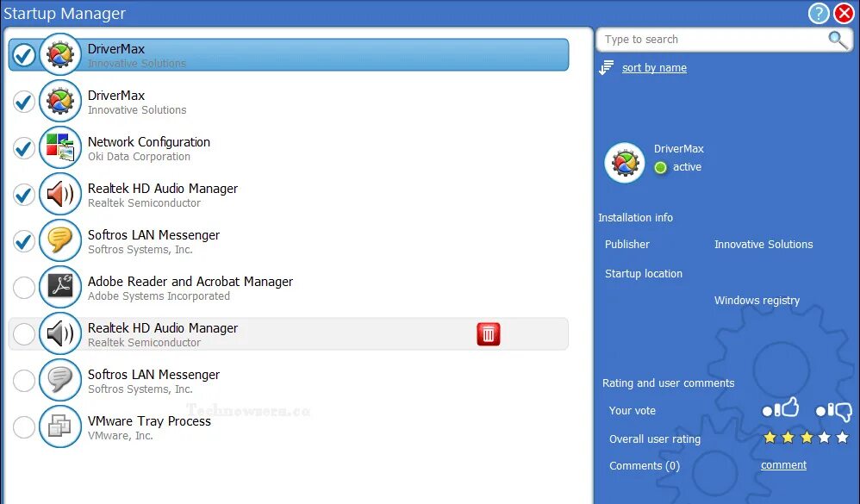Disable Network Configuration at startup
The image size is (860, 504).
(x=24, y=148)
